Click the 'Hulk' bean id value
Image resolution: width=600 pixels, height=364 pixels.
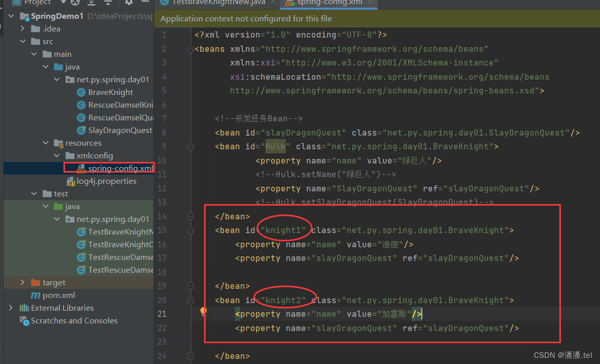click(276, 146)
